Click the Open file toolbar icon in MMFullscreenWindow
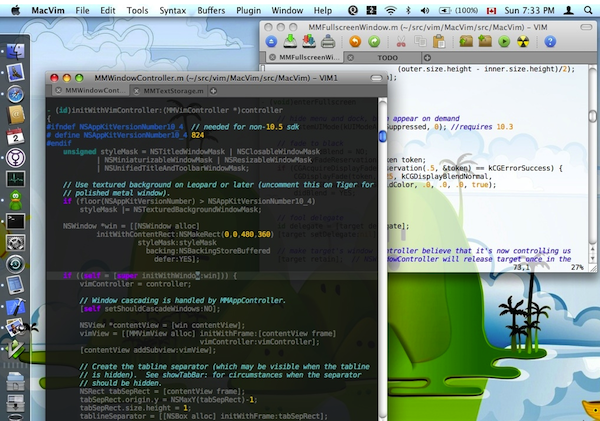This screenshot has height=421, width=600. [271, 41]
